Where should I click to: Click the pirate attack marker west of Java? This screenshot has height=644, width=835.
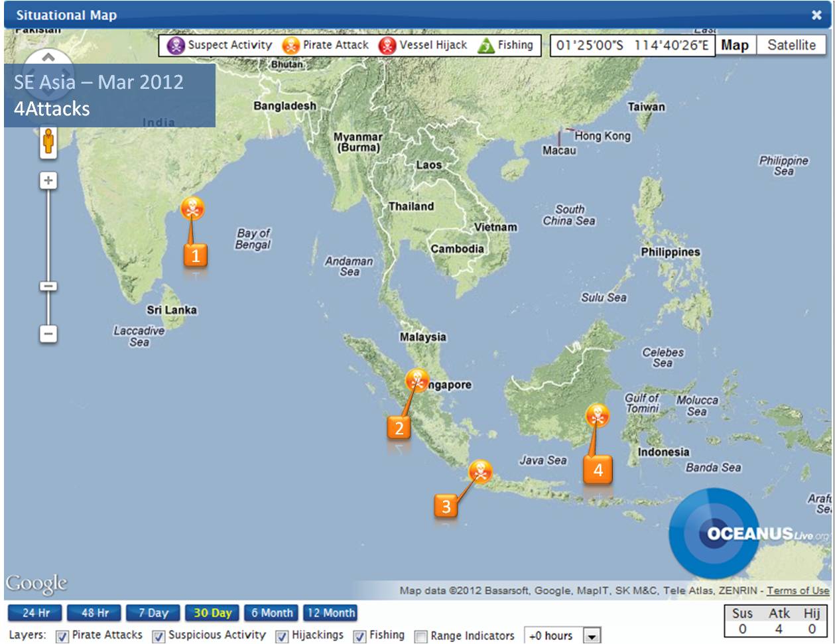[480, 472]
